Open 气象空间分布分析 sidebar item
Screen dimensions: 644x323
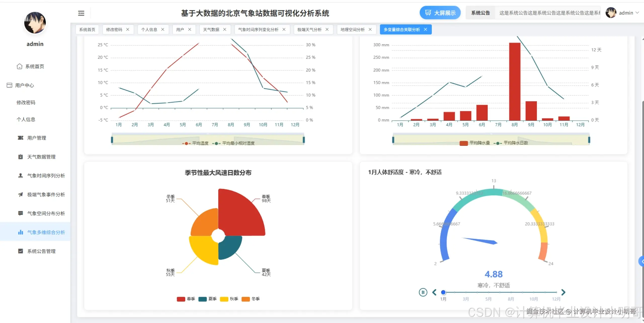click(46, 213)
